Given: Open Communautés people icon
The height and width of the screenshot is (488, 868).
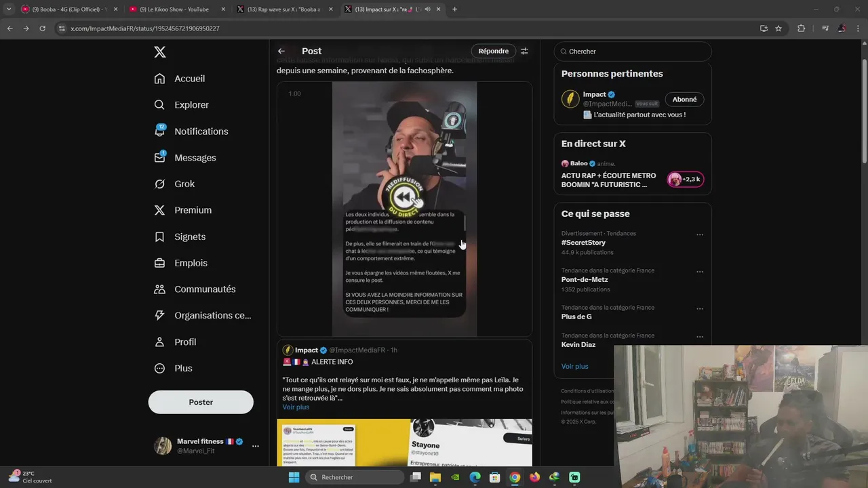Looking at the screenshot, I should (x=159, y=289).
